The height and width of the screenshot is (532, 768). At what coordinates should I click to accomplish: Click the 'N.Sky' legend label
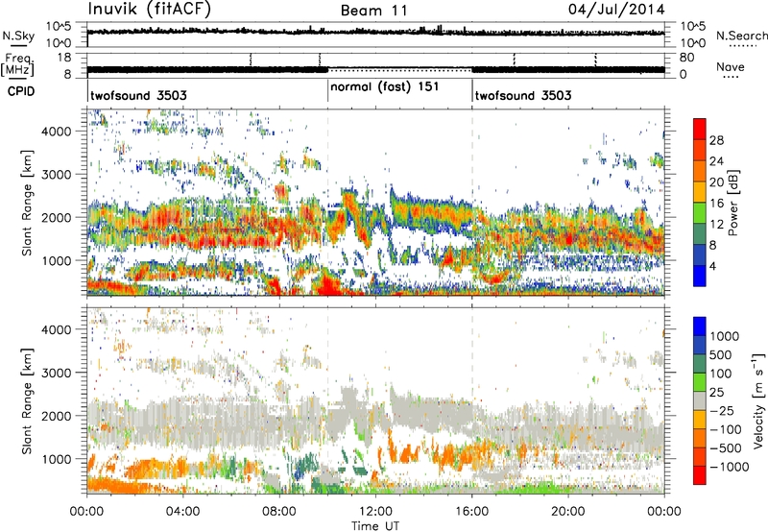(18, 36)
